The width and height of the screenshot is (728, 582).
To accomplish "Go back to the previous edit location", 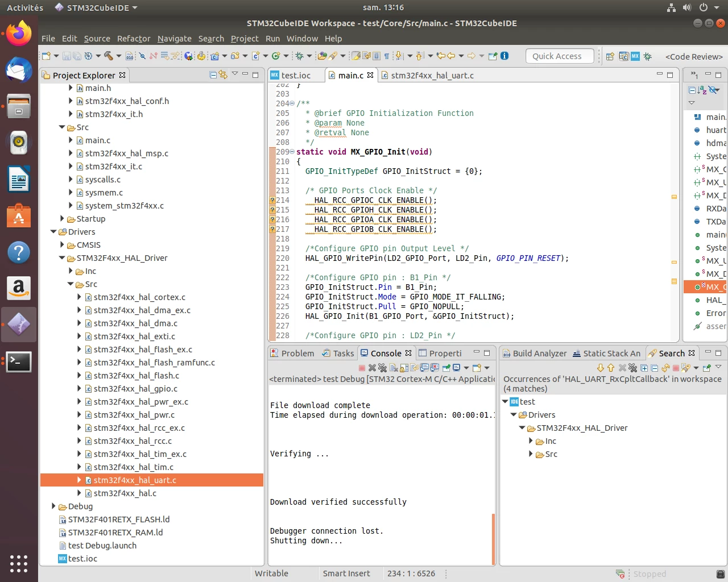I will point(441,56).
